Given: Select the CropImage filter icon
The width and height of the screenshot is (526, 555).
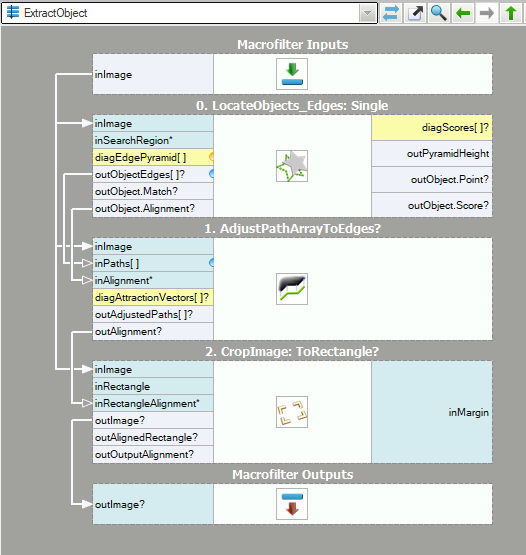Looking at the screenshot, I should [292, 412].
